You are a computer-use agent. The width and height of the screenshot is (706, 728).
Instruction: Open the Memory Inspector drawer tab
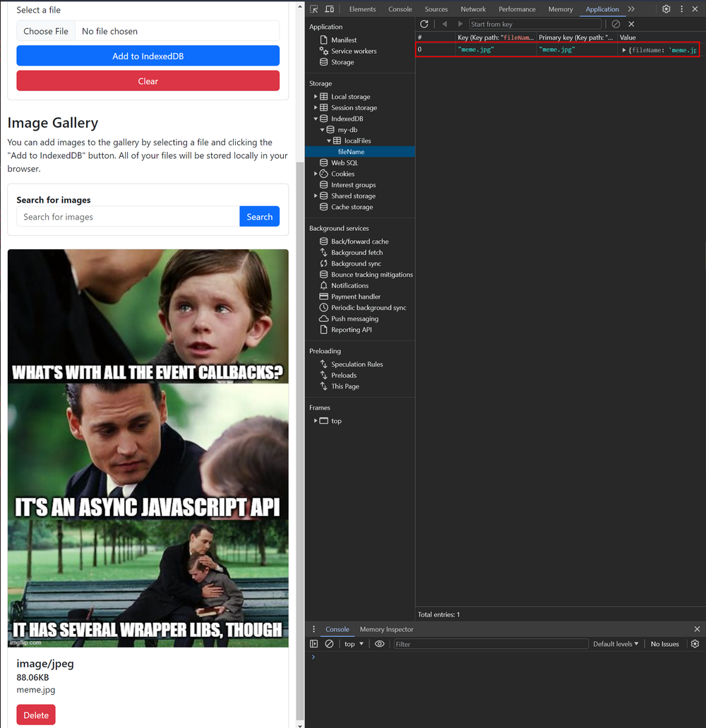click(386, 629)
